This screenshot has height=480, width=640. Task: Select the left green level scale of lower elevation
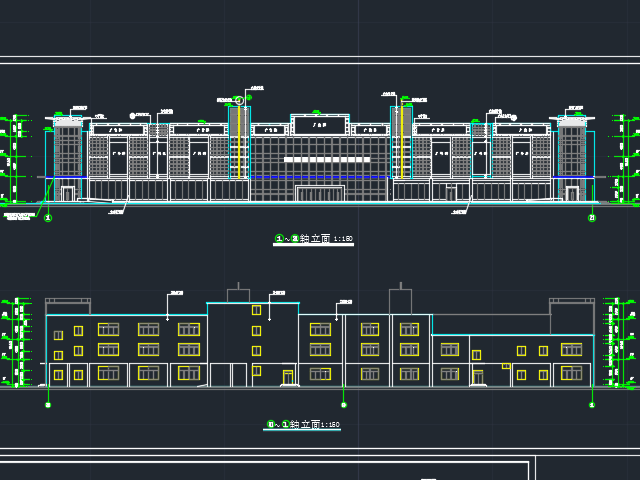(x=17, y=341)
